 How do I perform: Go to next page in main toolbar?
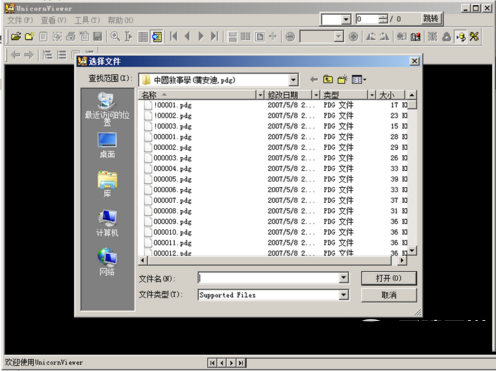201,36
